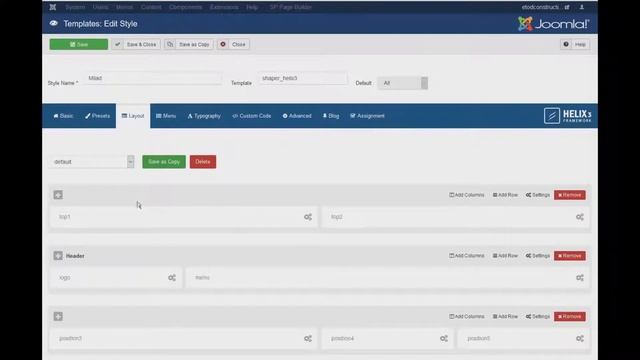This screenshot has height=360, width=640.
Task: Click the Joomla! logo in header
Action: 553,24
